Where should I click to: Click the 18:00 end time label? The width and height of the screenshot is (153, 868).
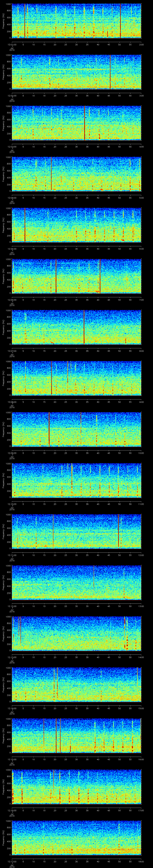pos(141,862)
